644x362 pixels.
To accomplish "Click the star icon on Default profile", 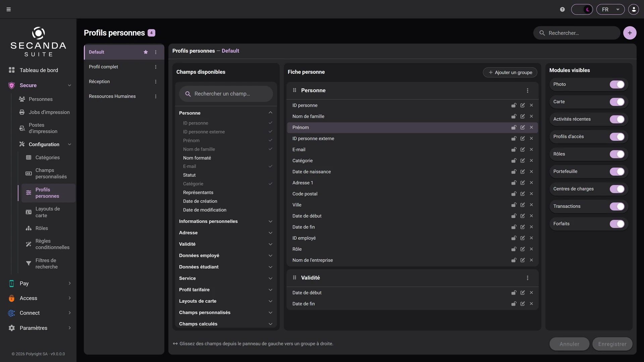I will pyautogui.click(x=146, y=52).
